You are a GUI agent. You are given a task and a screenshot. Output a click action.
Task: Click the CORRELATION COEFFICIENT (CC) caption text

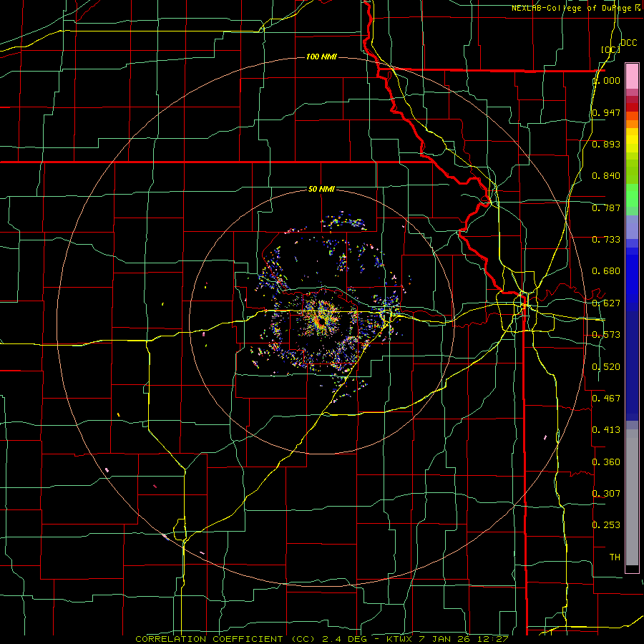(225, 639)
